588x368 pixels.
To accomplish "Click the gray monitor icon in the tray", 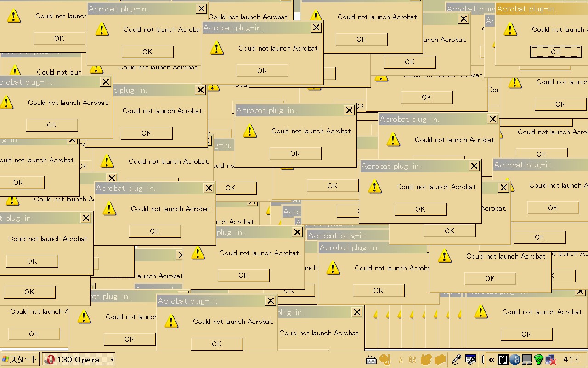I will (526, 360).
